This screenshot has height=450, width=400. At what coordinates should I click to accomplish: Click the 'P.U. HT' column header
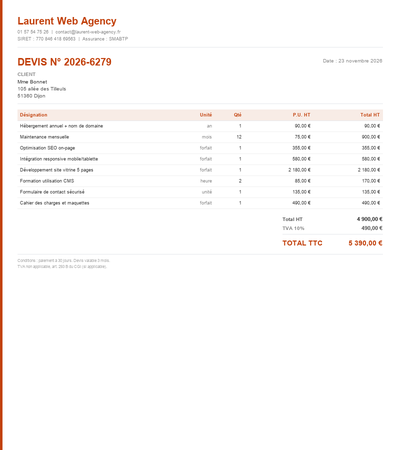pos(301,115)
